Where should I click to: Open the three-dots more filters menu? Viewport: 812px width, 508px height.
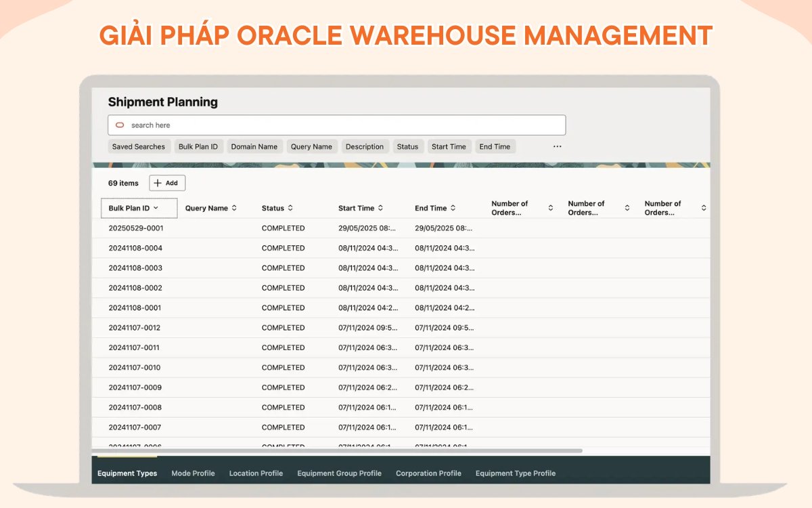(557, 146)
